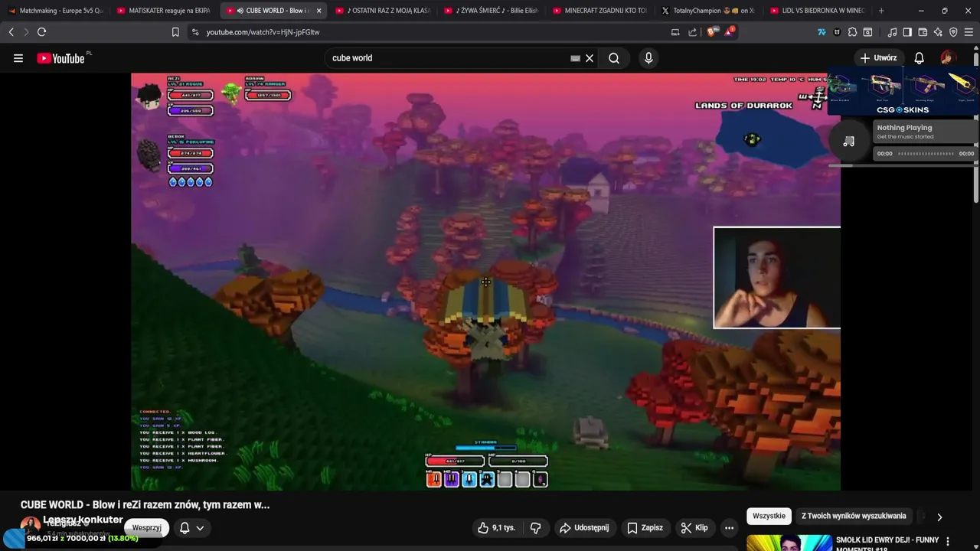Viewport: 980px width, 551px height.
Task: Switch to the ŻYWA ŚMIERĆ Billie Eilish tab
Action: click(x=492, y=11)
